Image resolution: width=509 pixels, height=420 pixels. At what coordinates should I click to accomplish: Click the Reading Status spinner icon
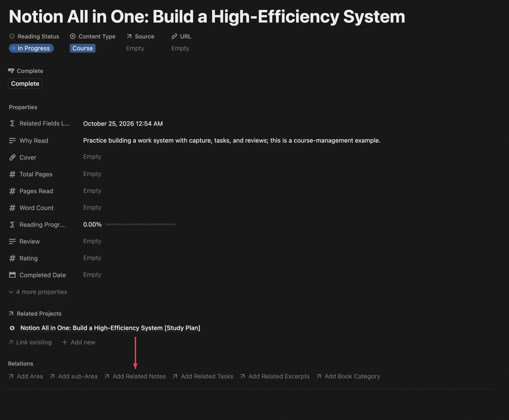pos(12,36)
